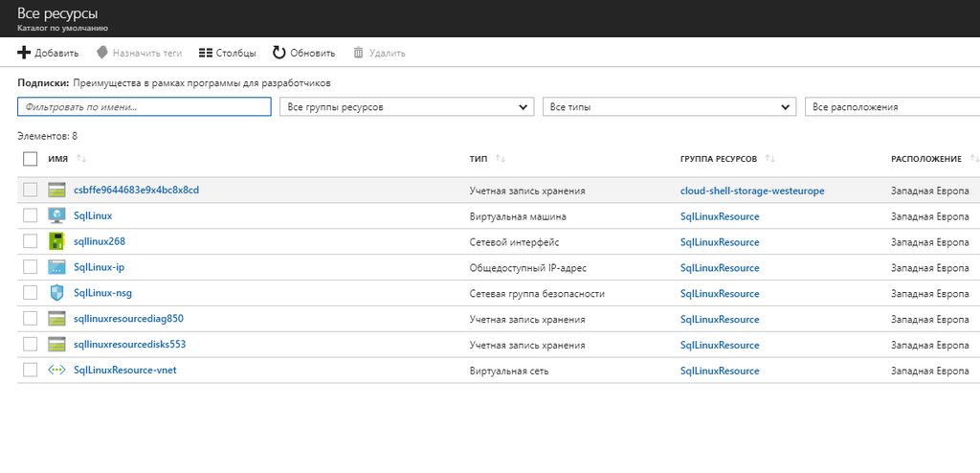This screenshot has height=473, width=980.
Task: Open the Все расположения dropdown
Action: click(x=893, y=107)
